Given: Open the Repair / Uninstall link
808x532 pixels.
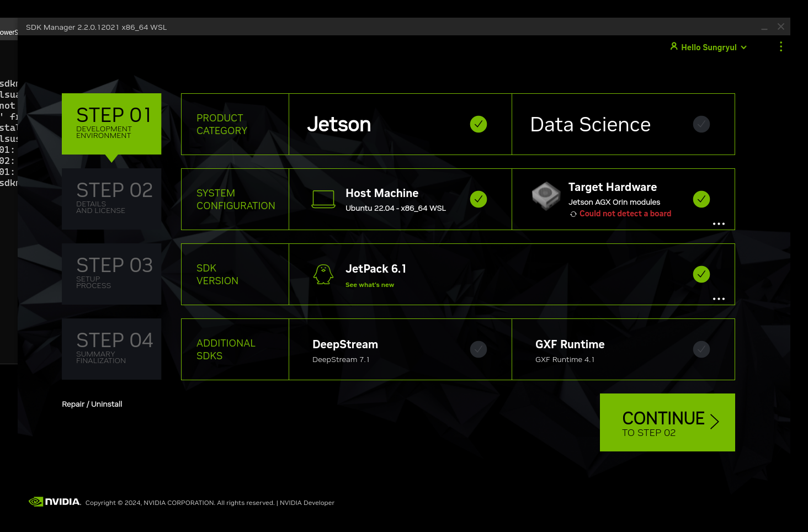Looking at the screenshot, I should click(92, 404).
